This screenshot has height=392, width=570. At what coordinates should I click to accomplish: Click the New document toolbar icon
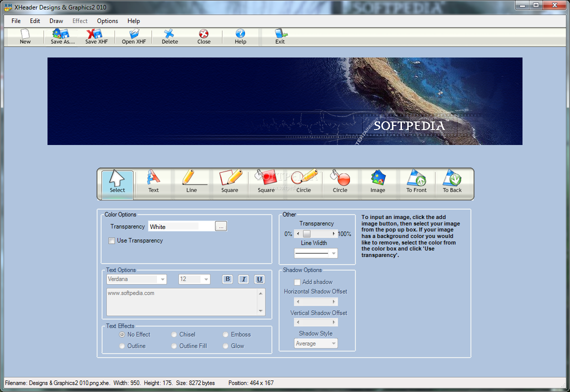click(x=25, y=36)
